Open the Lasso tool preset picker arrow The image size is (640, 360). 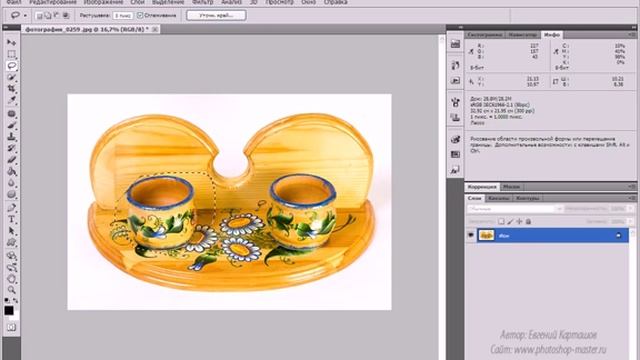click(25, 16)
